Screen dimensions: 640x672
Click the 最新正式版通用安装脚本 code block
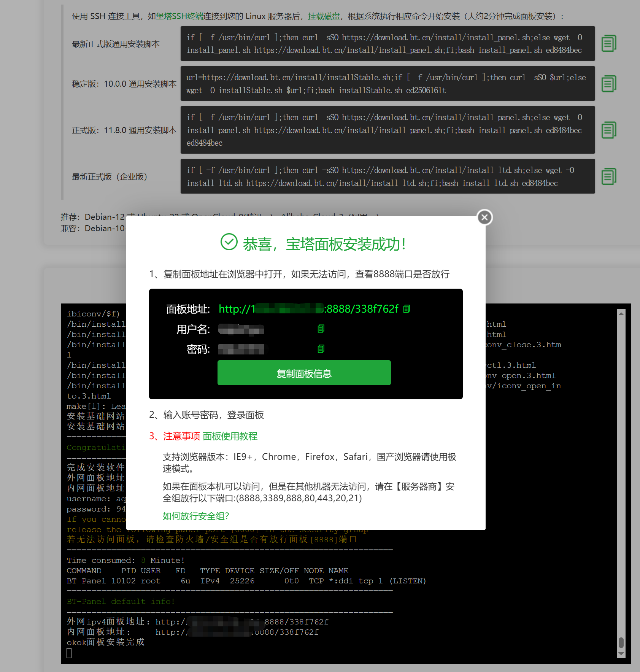click(387, 44)
